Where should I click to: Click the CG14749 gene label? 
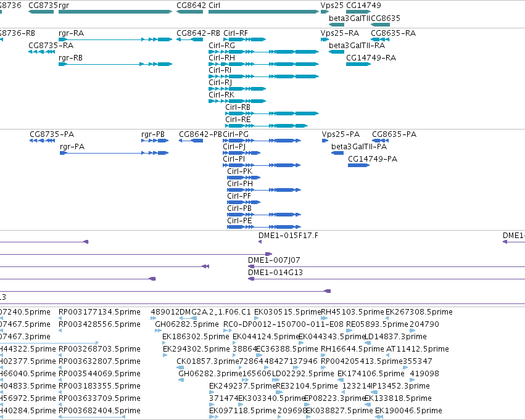click(363, 6)
